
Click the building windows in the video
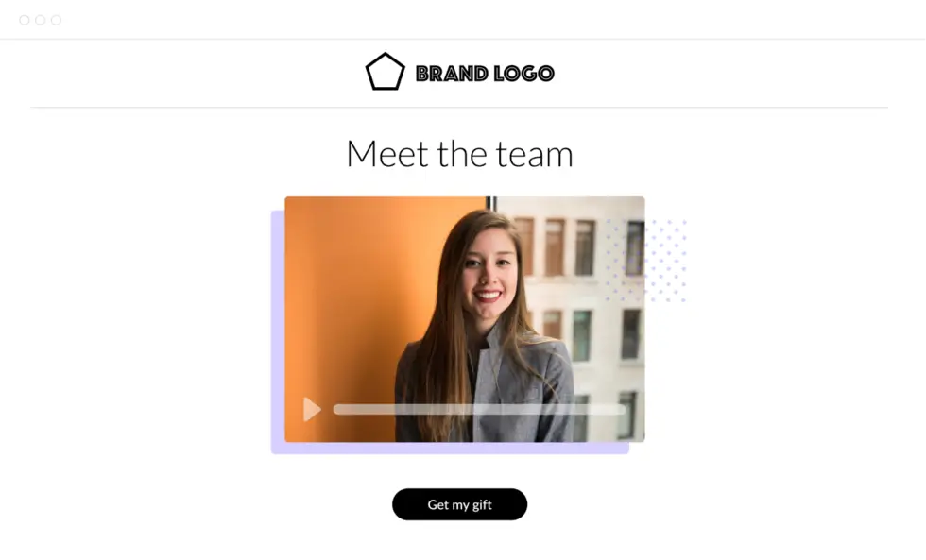pos(585,283)
